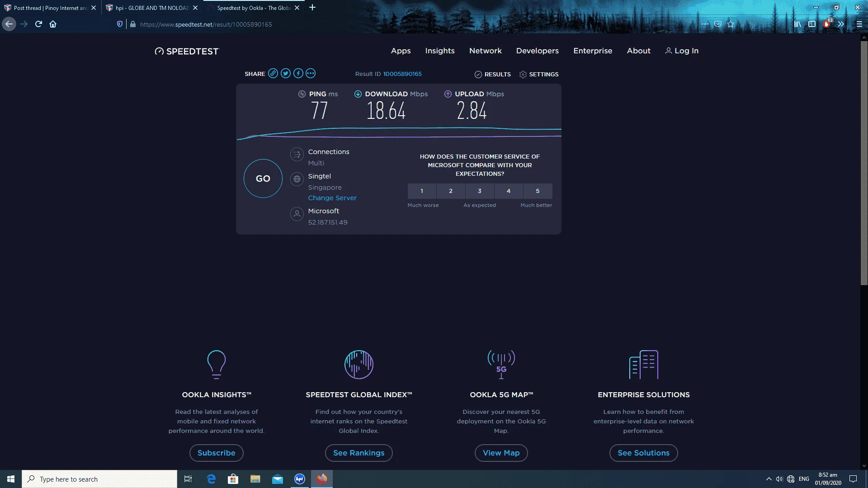Open Microsoft Store from taskbar
Viewport: 868px width, 488px height.
click(x=233, y=479)
